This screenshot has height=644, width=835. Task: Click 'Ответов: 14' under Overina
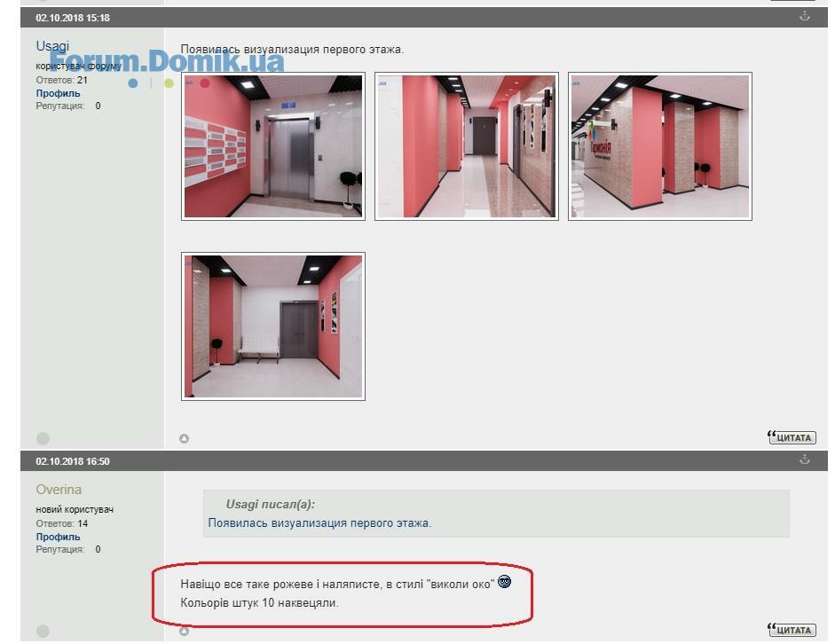(x=62, y=523)
